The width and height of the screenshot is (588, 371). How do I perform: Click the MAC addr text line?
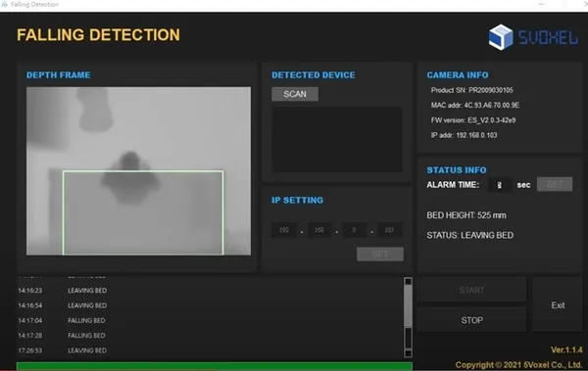pyautogui.click(x=475, y=106)
